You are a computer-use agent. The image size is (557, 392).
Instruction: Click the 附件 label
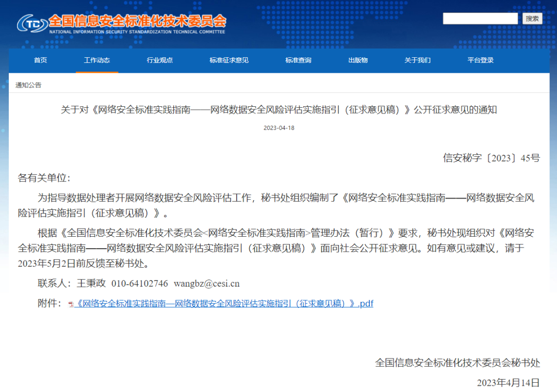click(x=50, y=303)
